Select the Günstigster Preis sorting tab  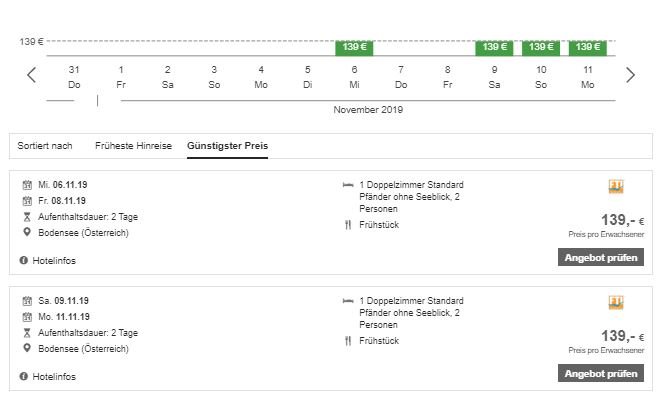tap(227, 146)
